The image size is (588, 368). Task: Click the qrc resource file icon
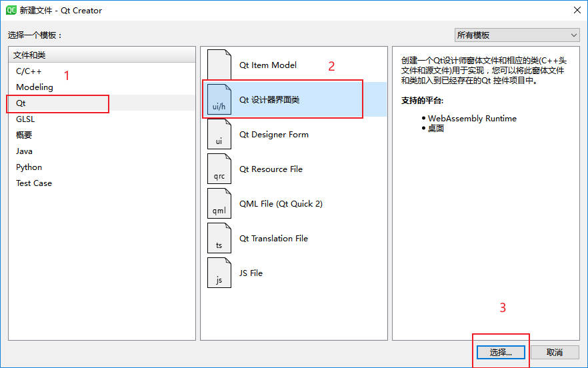(219, 169)
